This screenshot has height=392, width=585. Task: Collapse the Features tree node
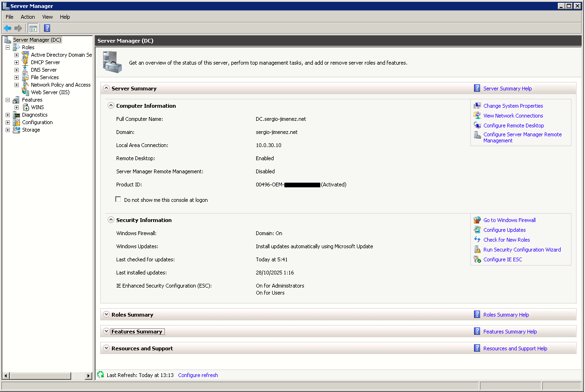pyautogui.click(x=7, y=100)
